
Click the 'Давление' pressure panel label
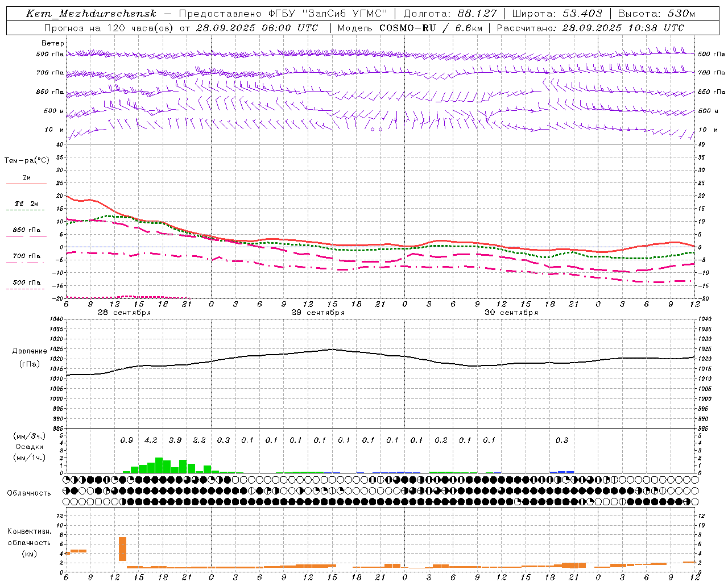[x=30, y=351]
